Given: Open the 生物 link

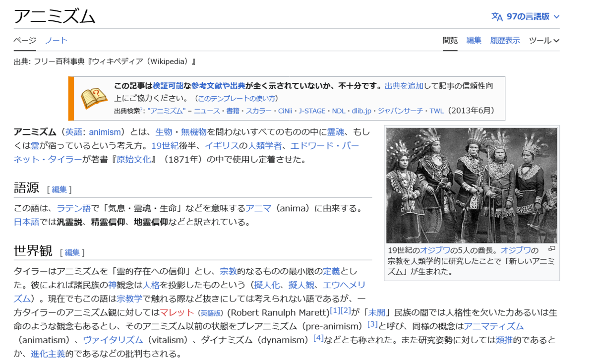Looking at the screenshot, I should (x=164, y=132).
